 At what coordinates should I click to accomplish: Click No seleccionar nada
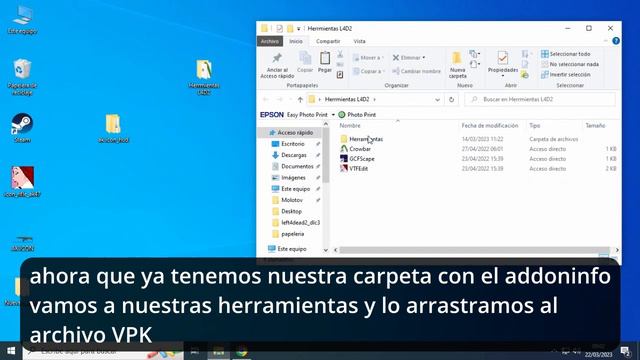point(570,64)
